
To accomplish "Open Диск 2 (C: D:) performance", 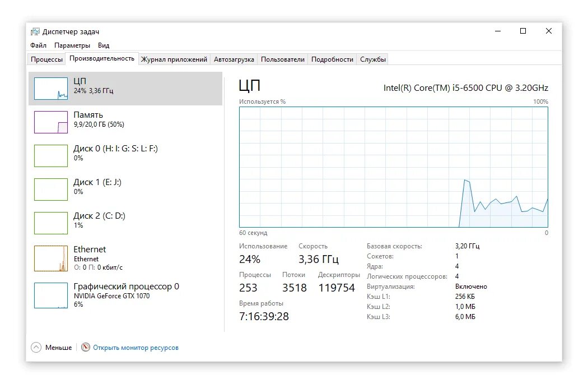I will coord(125,223).
